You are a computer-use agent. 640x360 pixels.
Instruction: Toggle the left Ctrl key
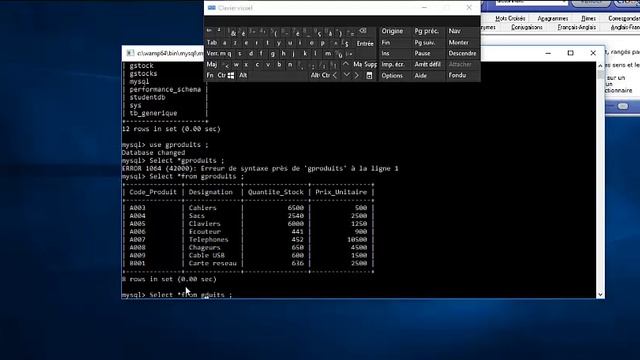[x=222, y=76]
